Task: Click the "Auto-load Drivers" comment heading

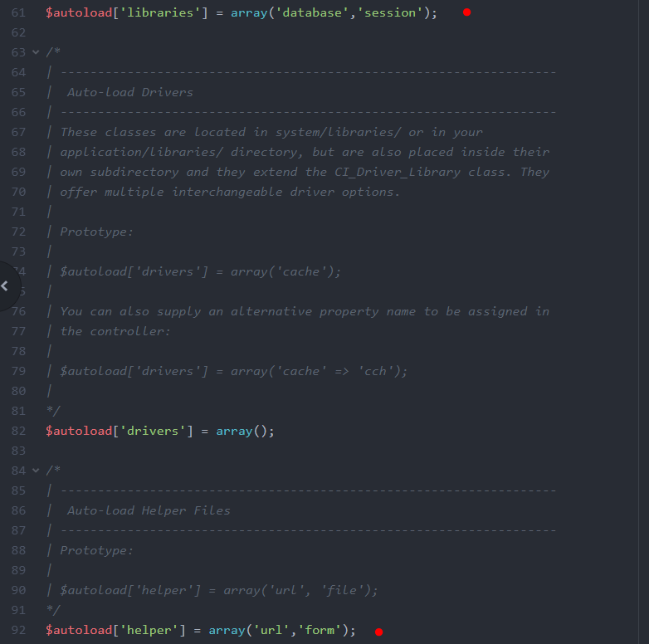Action: click(x=130, y=92)
